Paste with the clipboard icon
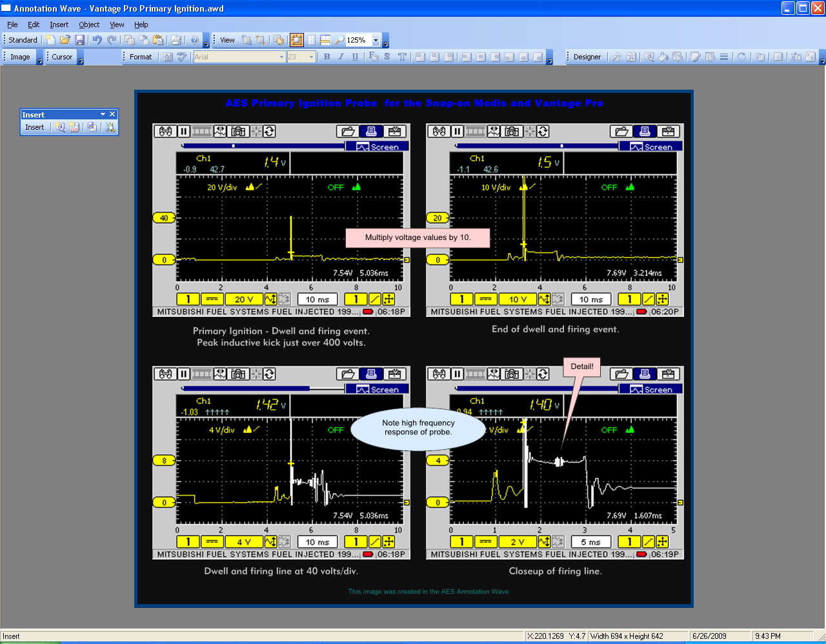The image size is (826, 644). 158,40
